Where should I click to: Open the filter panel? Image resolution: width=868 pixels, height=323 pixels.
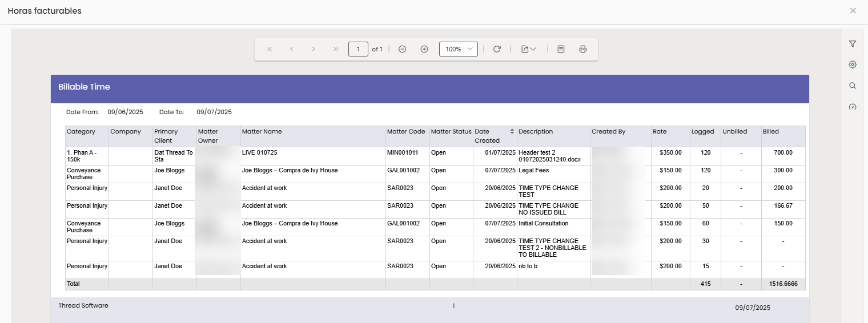pos(853,43)
